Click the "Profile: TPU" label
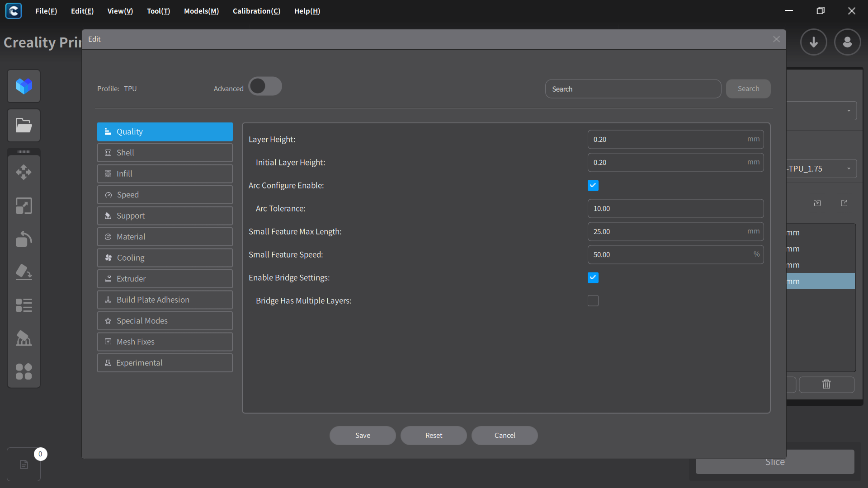 coord(117,89)
